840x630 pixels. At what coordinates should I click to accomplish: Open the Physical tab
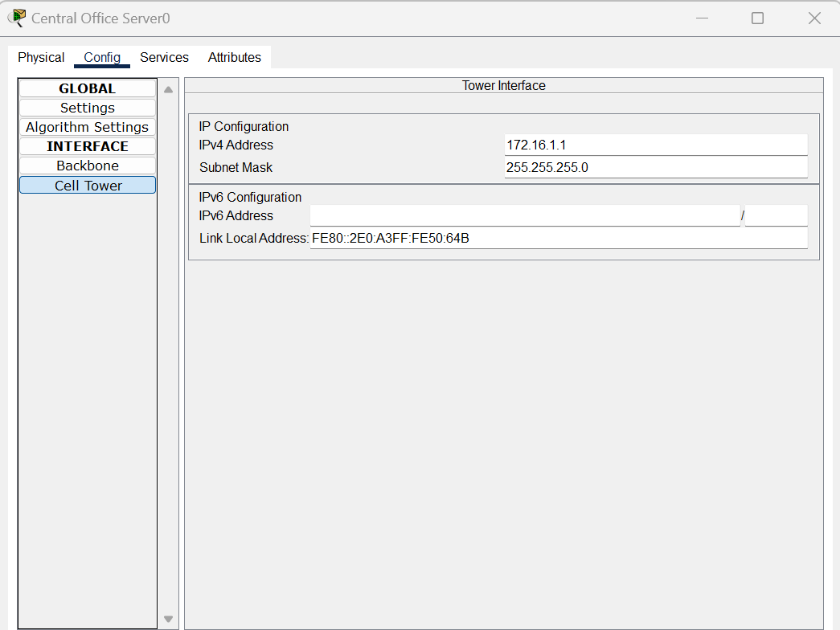pyautogui.click(x=41, y=57)
